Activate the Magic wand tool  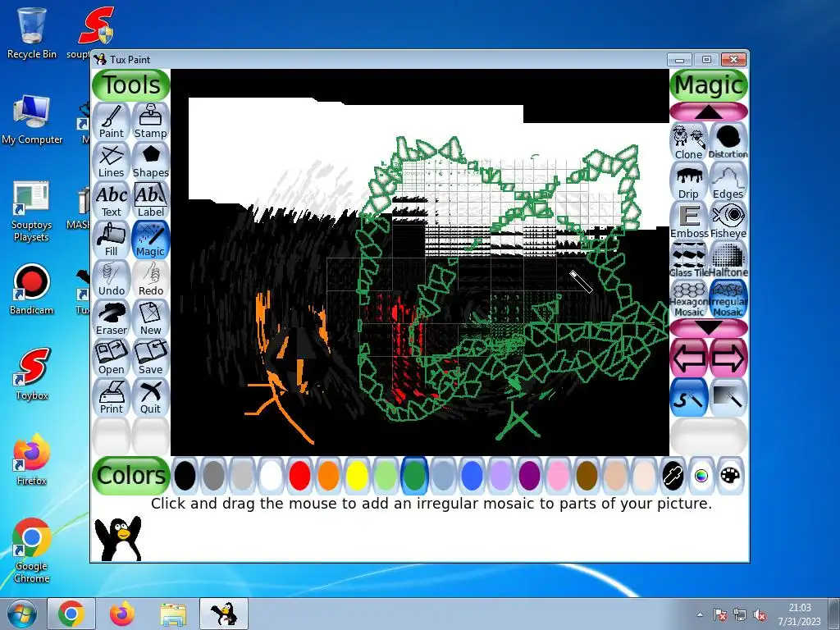point(151,240)
